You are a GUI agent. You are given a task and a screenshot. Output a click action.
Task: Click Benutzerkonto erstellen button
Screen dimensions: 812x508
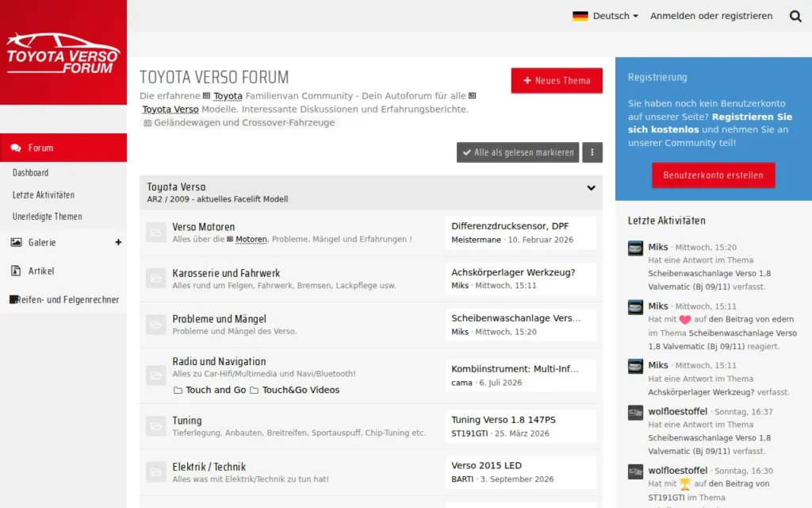[x=713, y=175]
